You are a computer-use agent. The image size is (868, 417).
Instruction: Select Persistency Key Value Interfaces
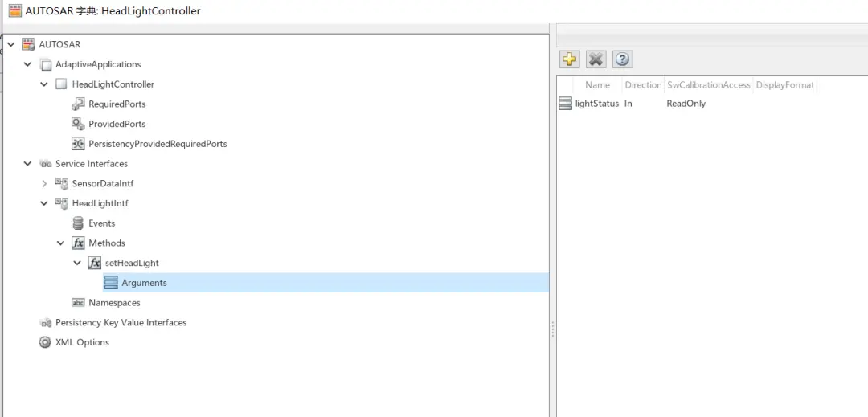(x=121, y=322)
